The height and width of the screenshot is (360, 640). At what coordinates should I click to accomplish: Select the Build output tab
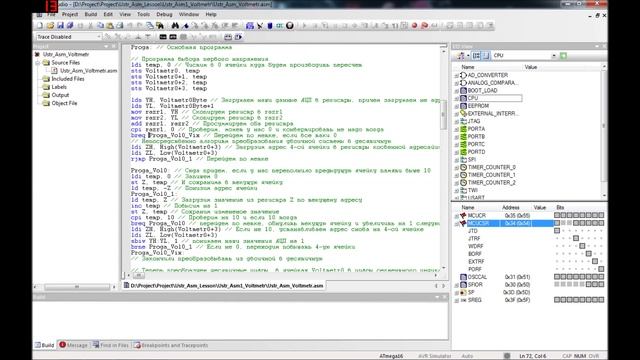point(45,345)
